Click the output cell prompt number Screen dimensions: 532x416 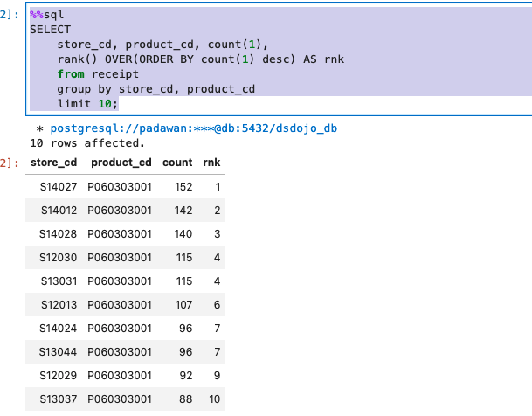point(9,163)
